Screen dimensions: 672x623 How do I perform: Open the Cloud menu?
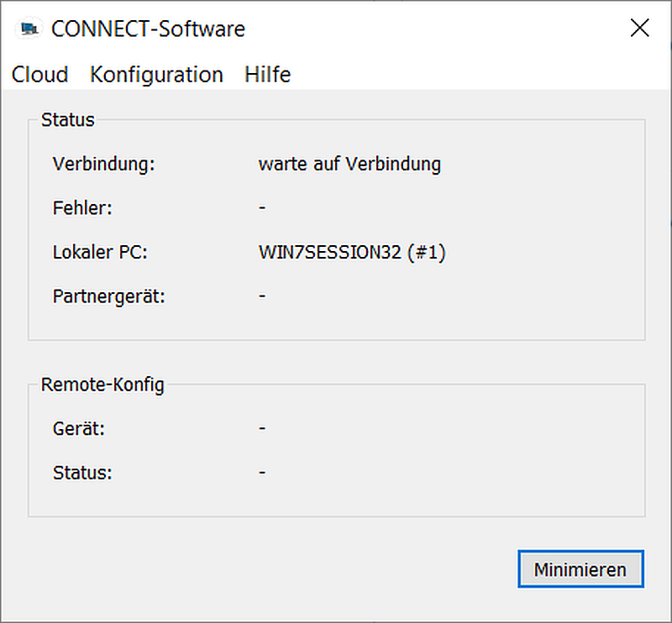point(39,75)
